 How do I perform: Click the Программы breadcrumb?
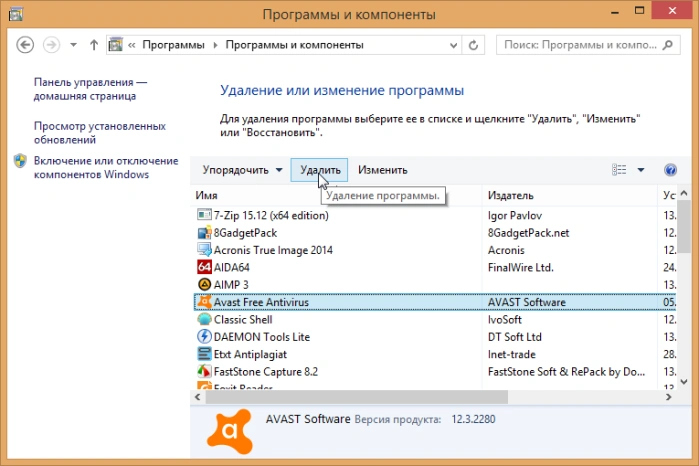pyautogui.click(x=173, y=45)
